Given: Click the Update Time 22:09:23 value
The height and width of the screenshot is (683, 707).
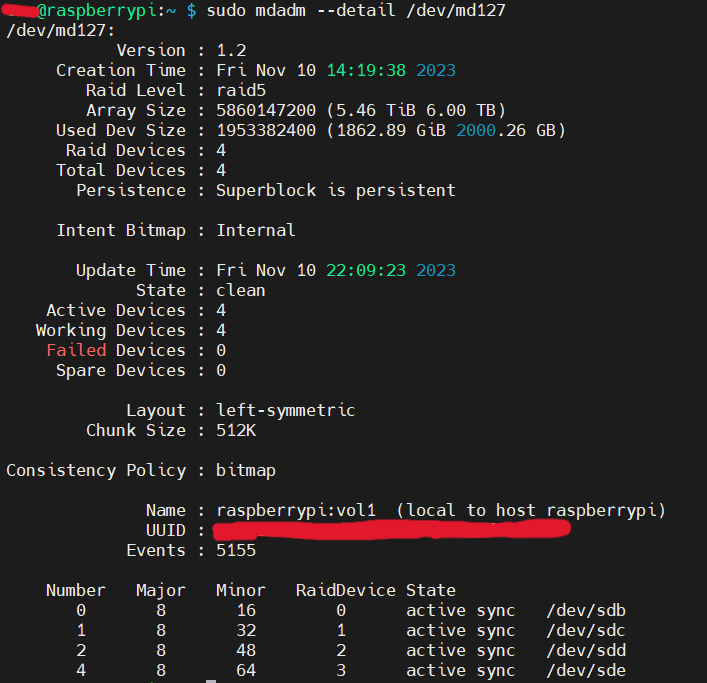Looking at the screenshot, I should (x=366, y=270).
